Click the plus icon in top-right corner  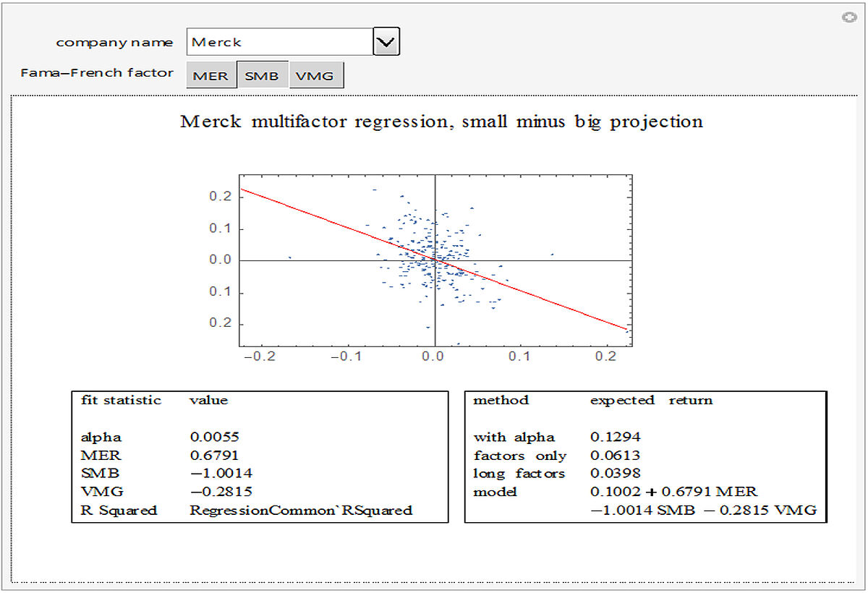tap(849, 17)
